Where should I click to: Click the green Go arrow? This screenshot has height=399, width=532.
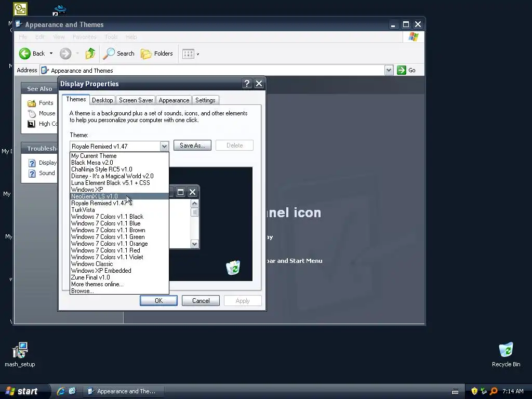point(402,70)
